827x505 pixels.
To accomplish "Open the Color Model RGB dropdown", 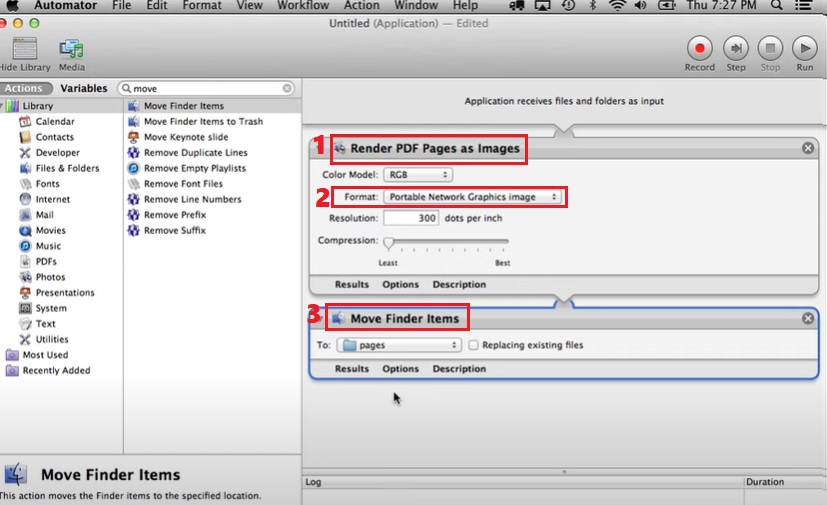I will [x=418, y=175].
